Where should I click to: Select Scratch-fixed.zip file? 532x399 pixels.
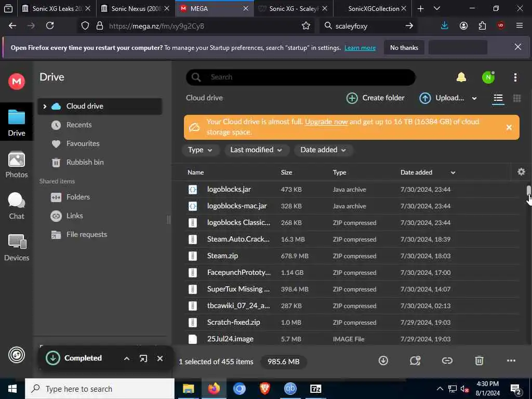[352, 322]
